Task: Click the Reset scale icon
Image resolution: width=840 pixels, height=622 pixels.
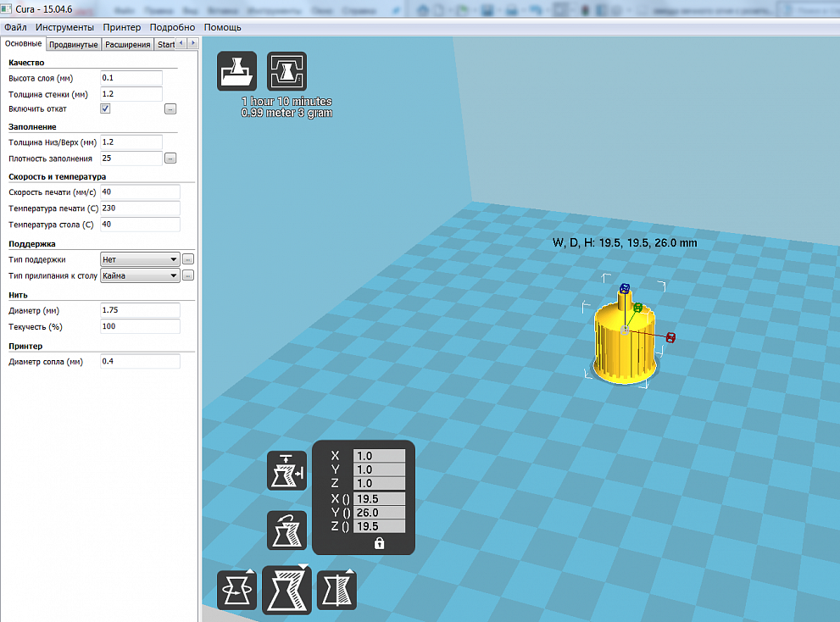Action: [x=287, y=530]
